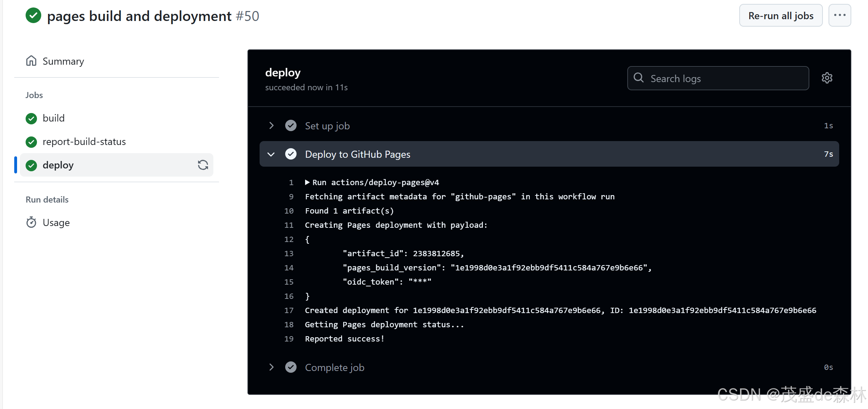Open the report-build-status job
Viewport: 868px width, 409px height.
point(84,142)
